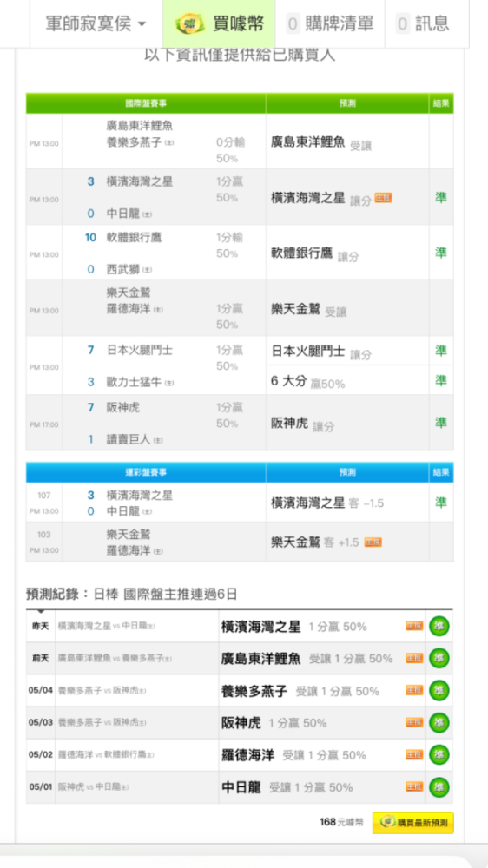
Task: Click orange 主推 tag beside 樂天金鷲 客 +1.5
Action: 373,542
